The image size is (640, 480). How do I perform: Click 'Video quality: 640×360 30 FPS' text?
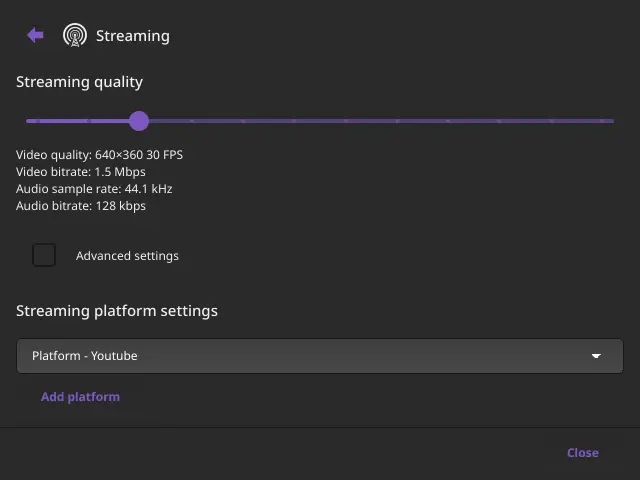(x=99, y=155)
